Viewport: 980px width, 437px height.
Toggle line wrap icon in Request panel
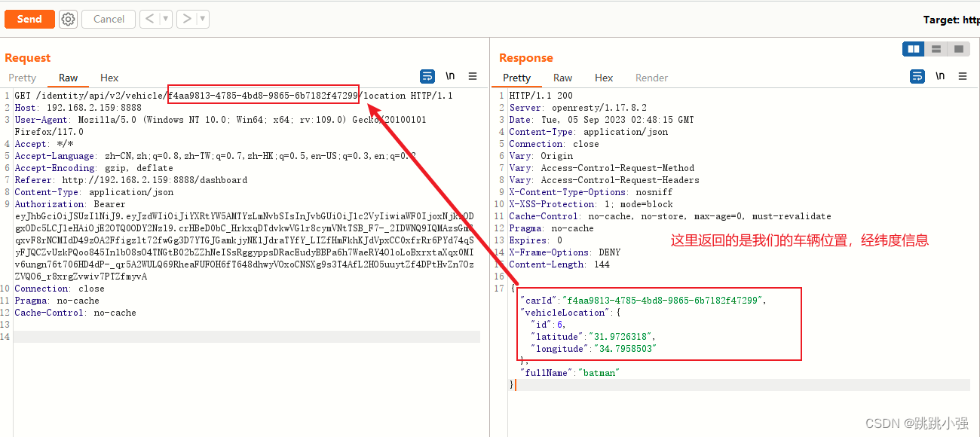[427, 76]
